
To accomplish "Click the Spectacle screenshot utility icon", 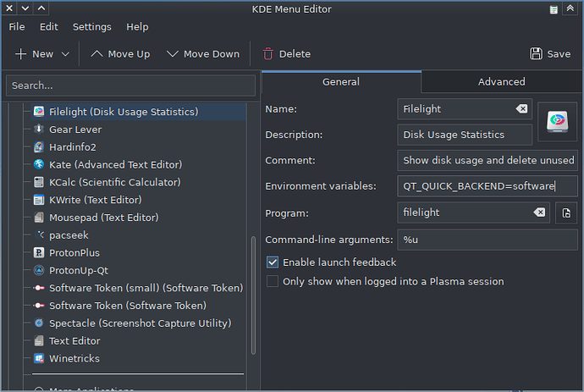I will click(39, 323).
